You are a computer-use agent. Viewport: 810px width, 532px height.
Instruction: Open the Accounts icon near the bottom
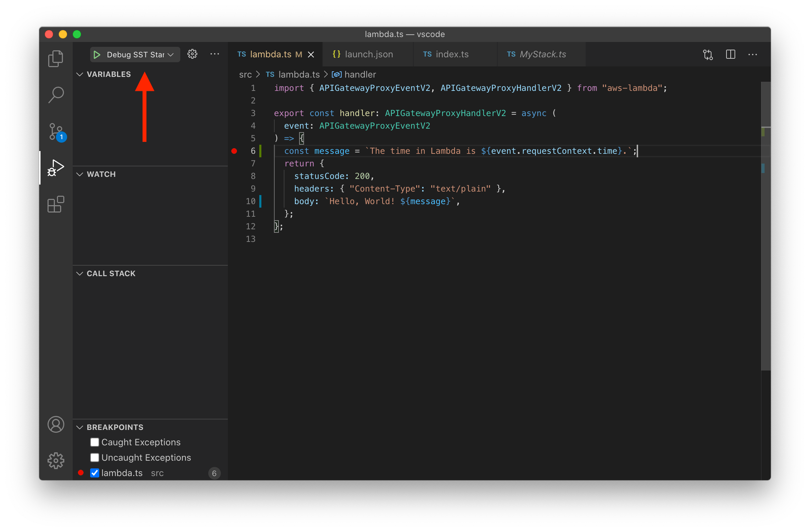click(x=56, y=424)
